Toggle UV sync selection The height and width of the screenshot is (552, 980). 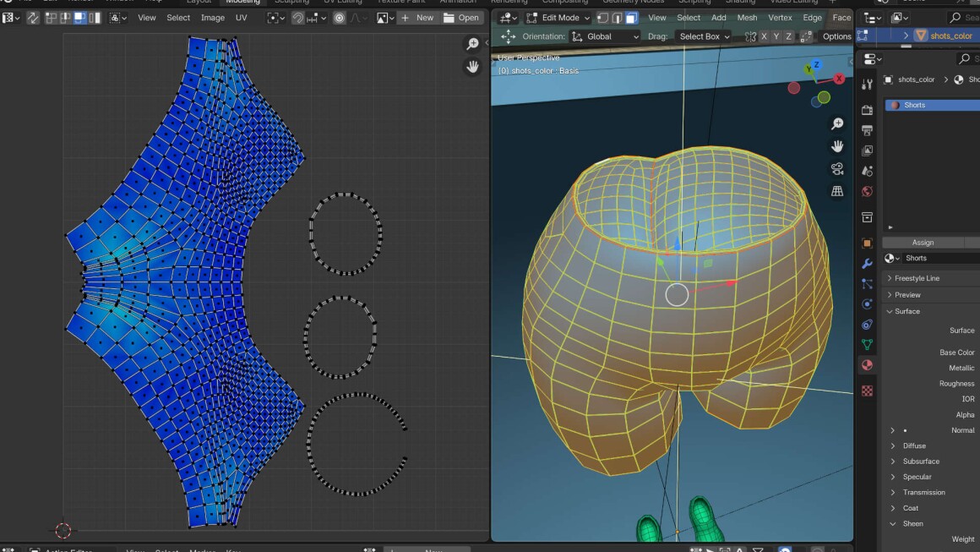32,18
